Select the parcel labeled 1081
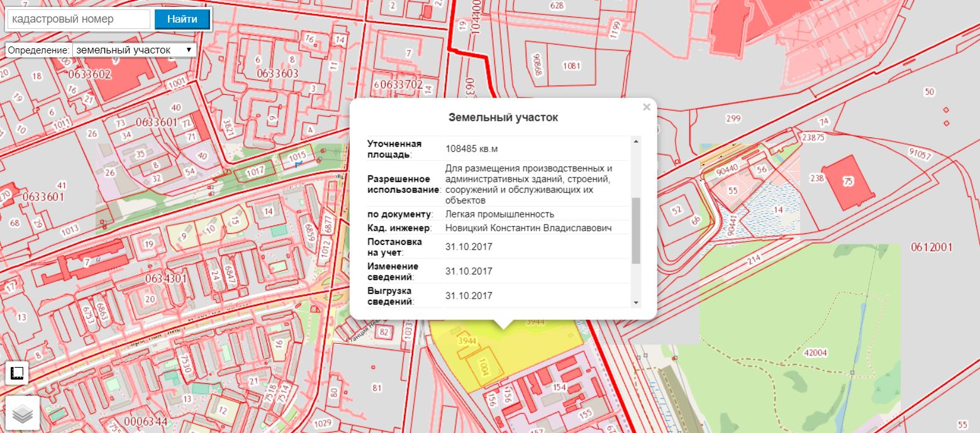980x433 pixels. coord(571,65)
